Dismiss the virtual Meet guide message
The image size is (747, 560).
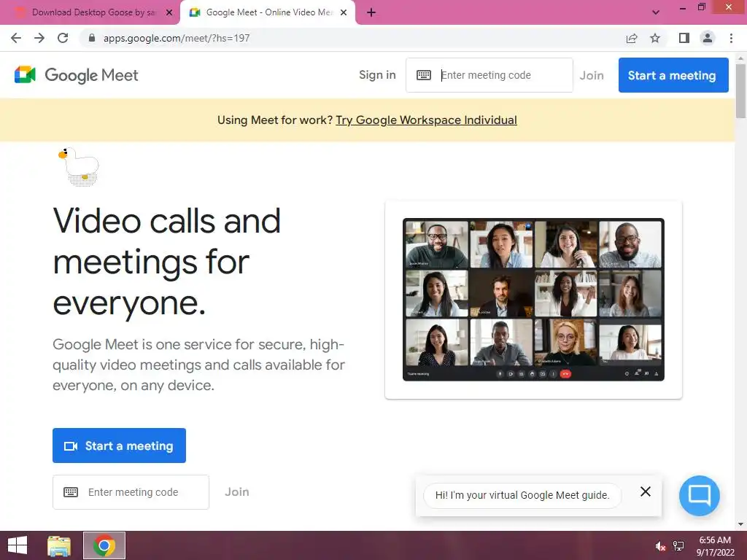click(x=646, y=491)
